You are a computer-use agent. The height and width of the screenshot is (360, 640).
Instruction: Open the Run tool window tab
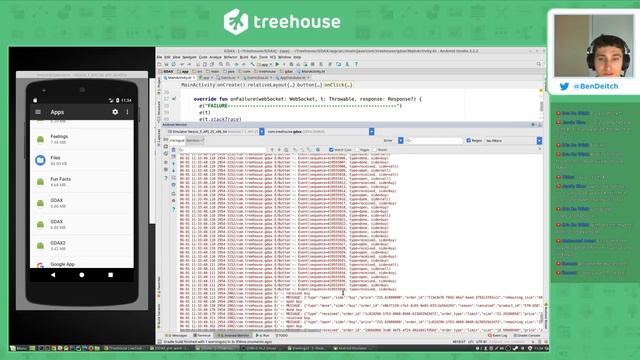pyautogui.click(x=262, y=336)
